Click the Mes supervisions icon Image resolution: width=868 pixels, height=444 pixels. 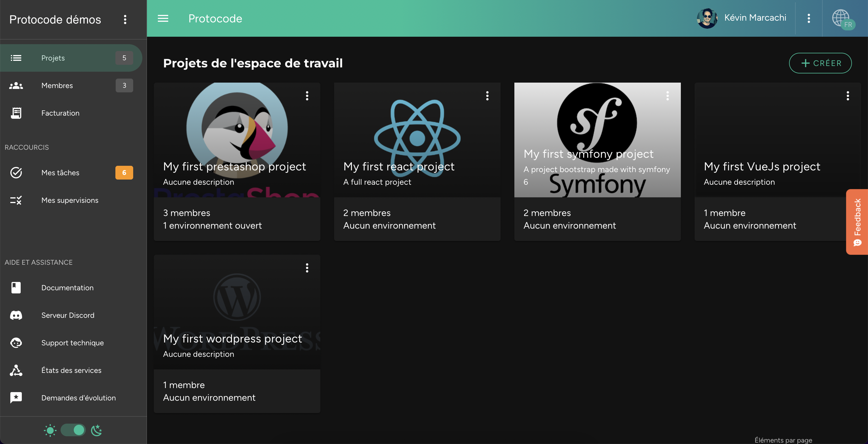pyautogui.click(x=16, y=200)
